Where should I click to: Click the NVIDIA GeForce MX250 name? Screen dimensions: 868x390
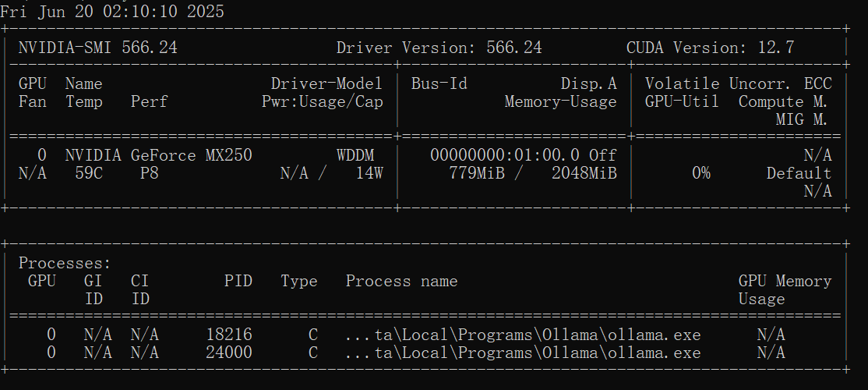[158, 155]
